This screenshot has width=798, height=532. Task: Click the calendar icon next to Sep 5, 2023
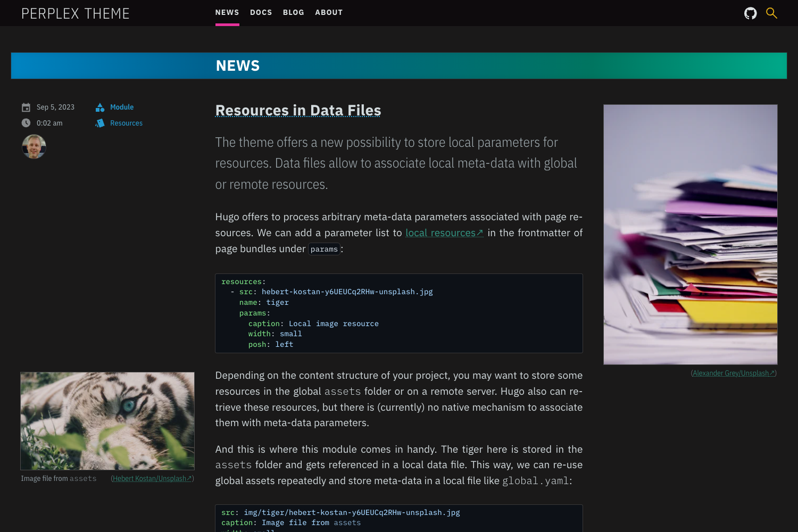pyautogui.click(x=26, y=106)
